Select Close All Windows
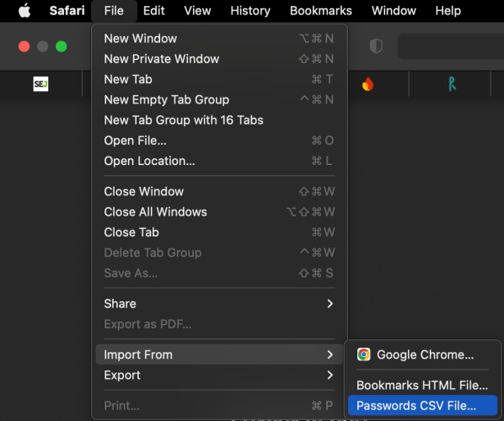Viewport: 504px width, 421px height. pyautogui.click(x=219, y=212)
